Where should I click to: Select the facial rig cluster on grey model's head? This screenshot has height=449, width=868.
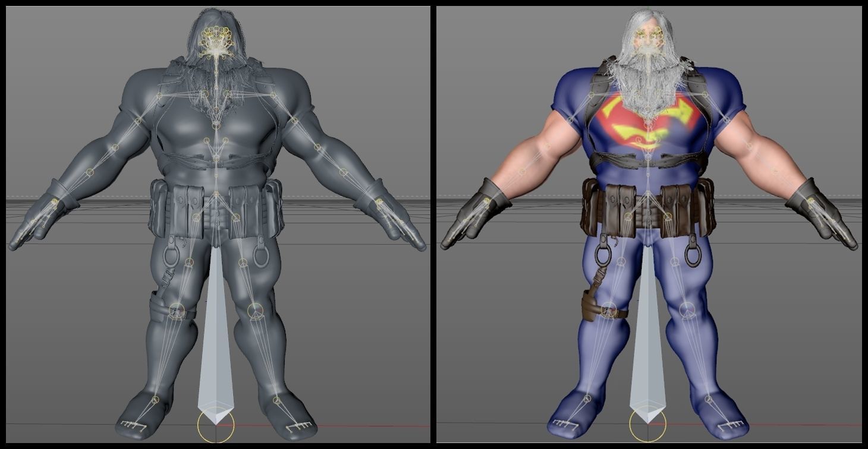click(x=215, y=43)
